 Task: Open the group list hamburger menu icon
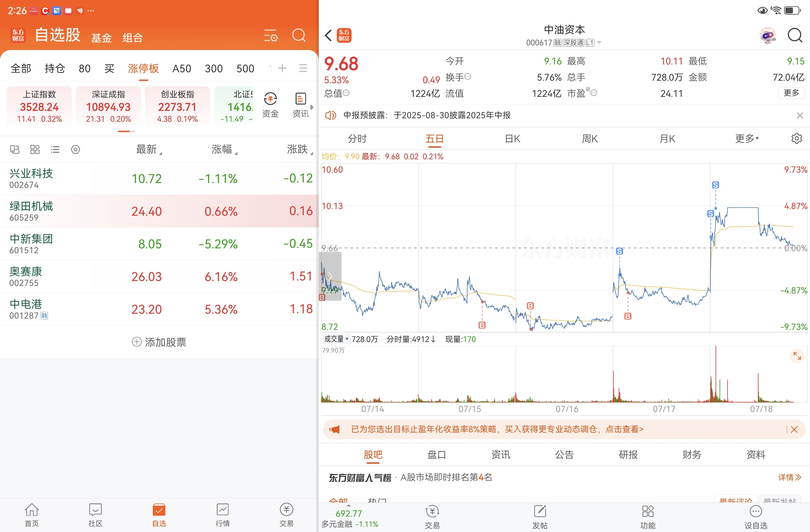pyautogui.click(x=303, y=68)
